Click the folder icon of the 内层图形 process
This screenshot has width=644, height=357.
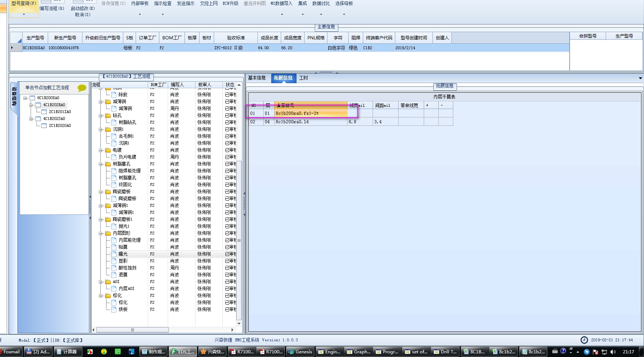[x=108, y=233]
